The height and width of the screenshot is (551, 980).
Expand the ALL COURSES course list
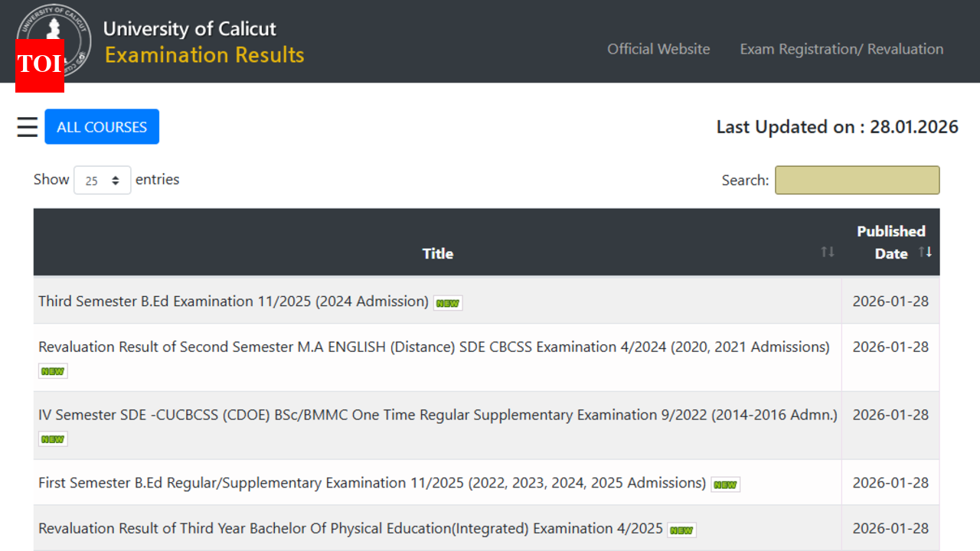[x=101, y=126]
